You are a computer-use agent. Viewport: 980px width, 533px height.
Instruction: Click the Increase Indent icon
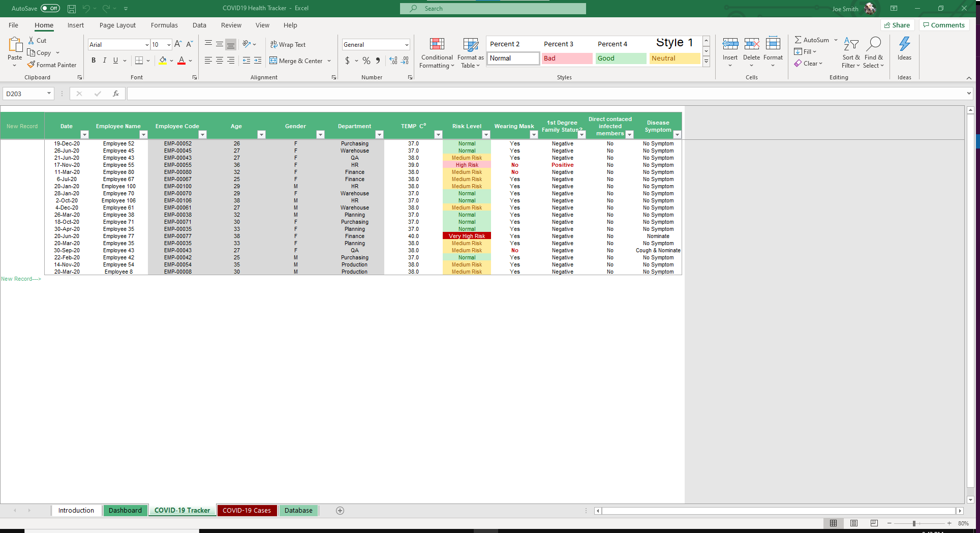click(258, 61)
